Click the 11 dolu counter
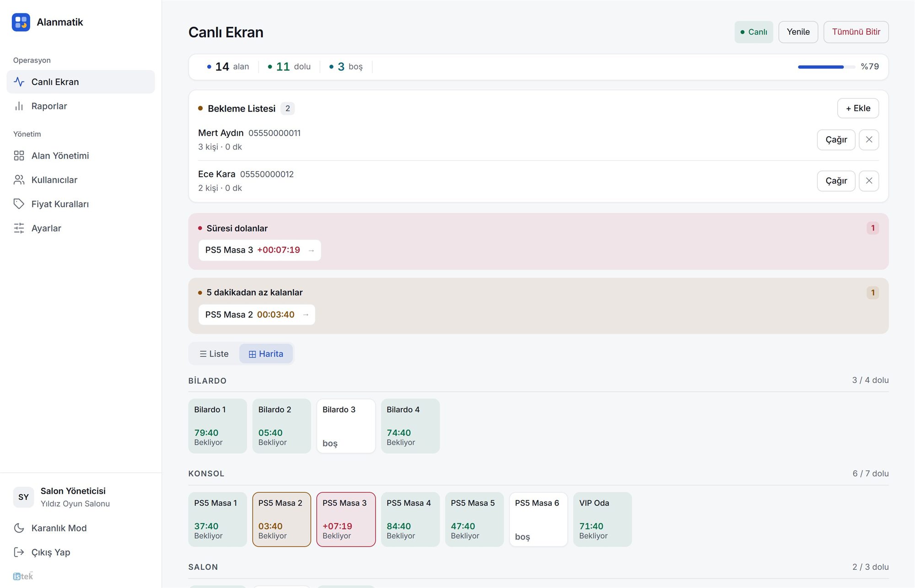This screenshot has height=588, width=915. pyautogui.click(x=289, y=67)
